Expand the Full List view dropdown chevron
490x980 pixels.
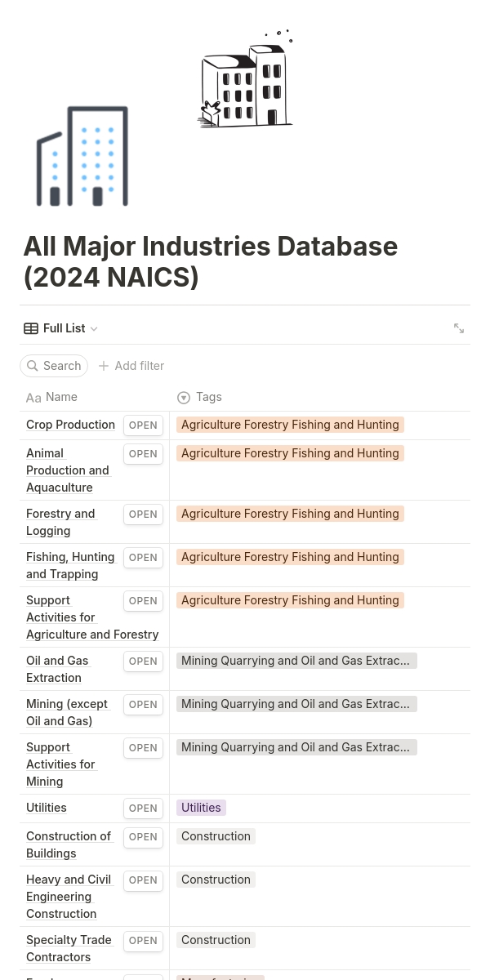click(x=94, y=329)
